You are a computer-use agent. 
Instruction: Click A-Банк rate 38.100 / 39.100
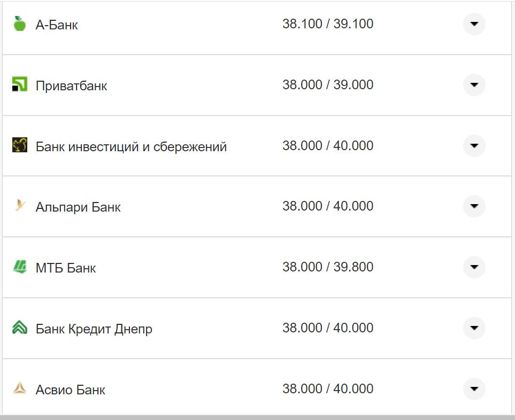[328, 24]
